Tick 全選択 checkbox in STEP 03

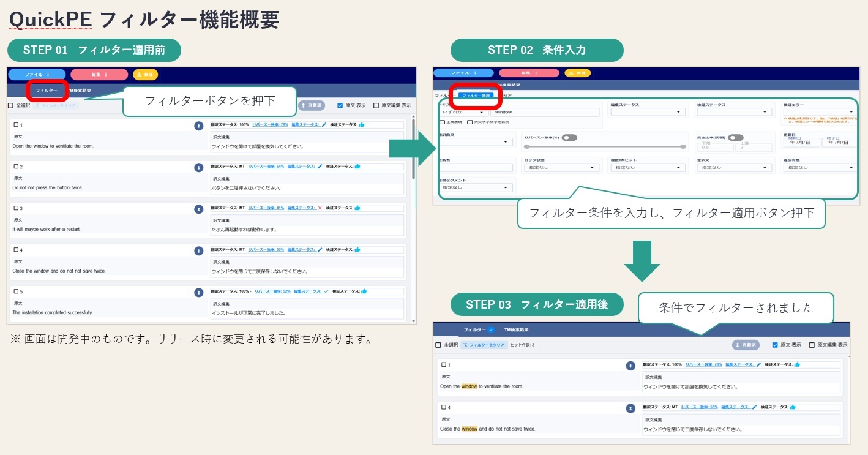(438, 345)
